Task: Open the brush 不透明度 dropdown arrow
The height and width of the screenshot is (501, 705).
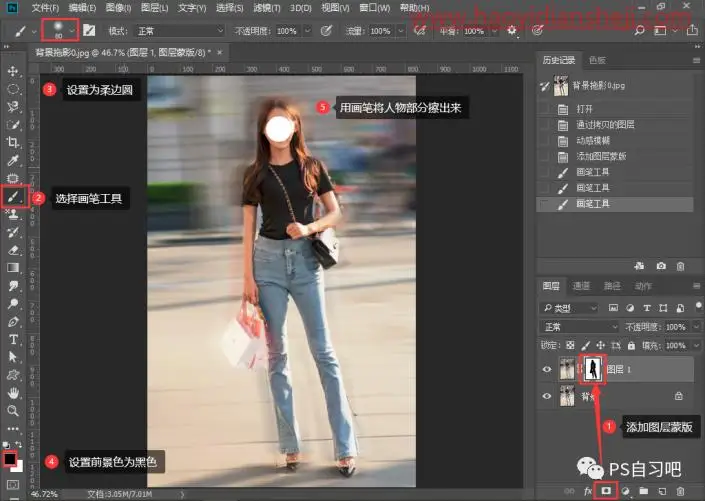Action: pyautogui.click(x=308, y=31)
